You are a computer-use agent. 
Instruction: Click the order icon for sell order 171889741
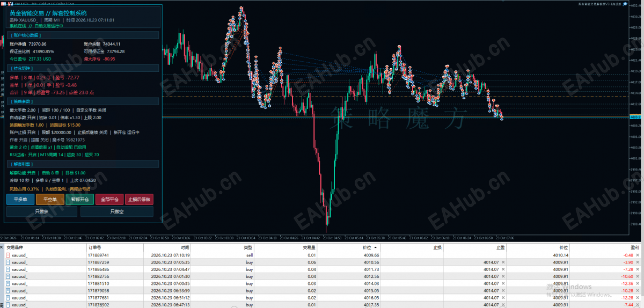(x=8, y=255)
